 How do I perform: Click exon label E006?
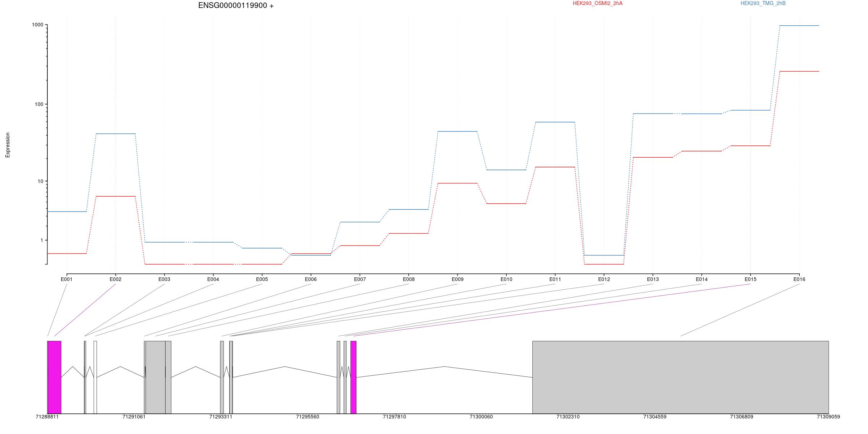tap(311, 279)
